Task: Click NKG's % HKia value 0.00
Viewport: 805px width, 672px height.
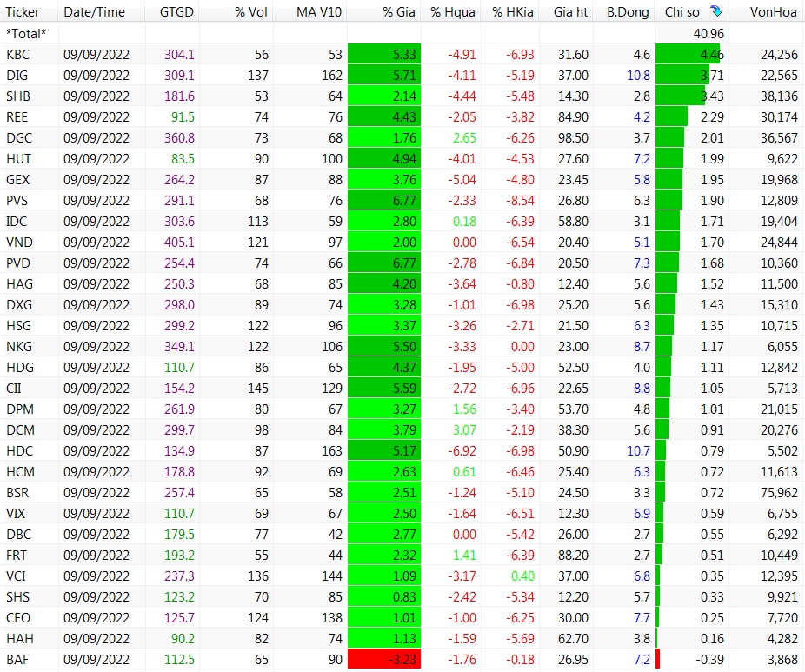Action: (522, 347)
